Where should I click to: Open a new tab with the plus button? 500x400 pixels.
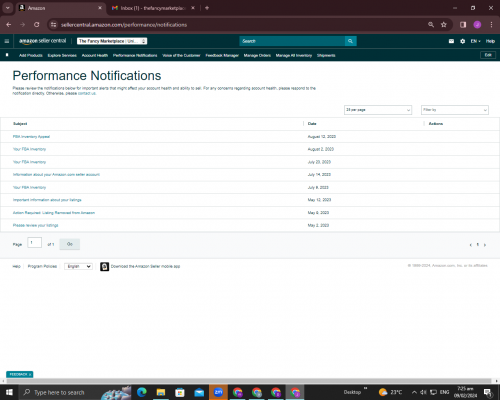[207, 8]
